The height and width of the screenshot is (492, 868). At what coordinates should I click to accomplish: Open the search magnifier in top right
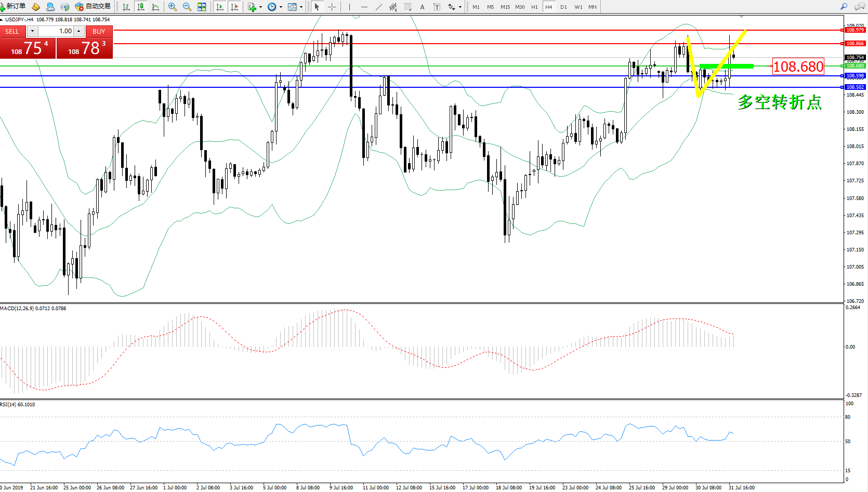844,7
